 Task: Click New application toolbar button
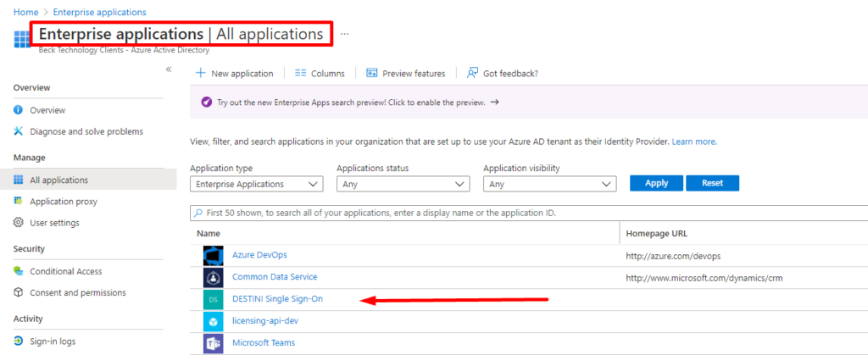(x=235, y=73)
